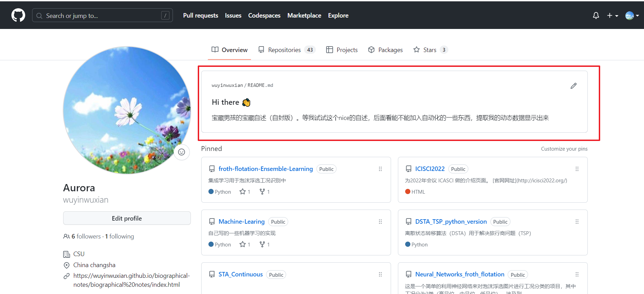The image size is (644, 294).
Task: Switch to the Repositories tab
Action: coord(286,50)
